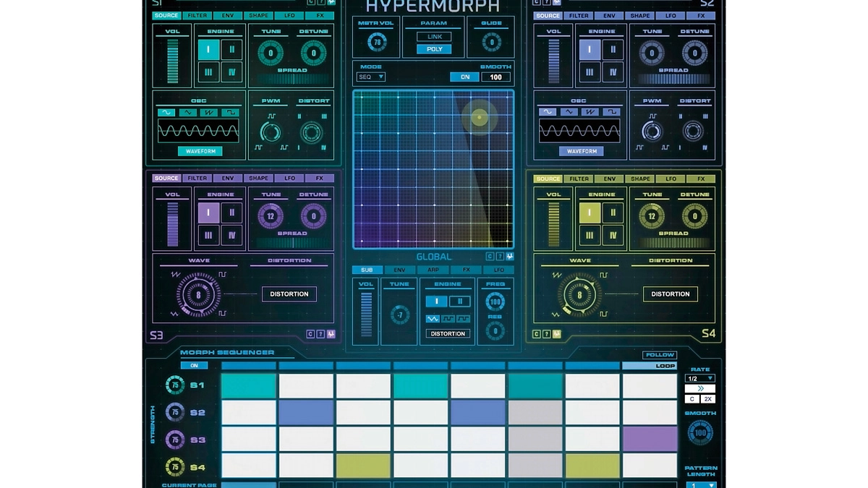This screenshot has height=488, width=868.
Task: Switch to the S3 SHAPE tab
Action: point(258,178)
